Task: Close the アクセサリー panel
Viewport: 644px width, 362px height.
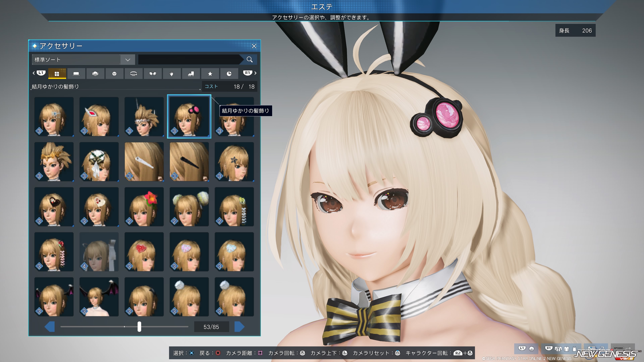Action: coord(254,46)
